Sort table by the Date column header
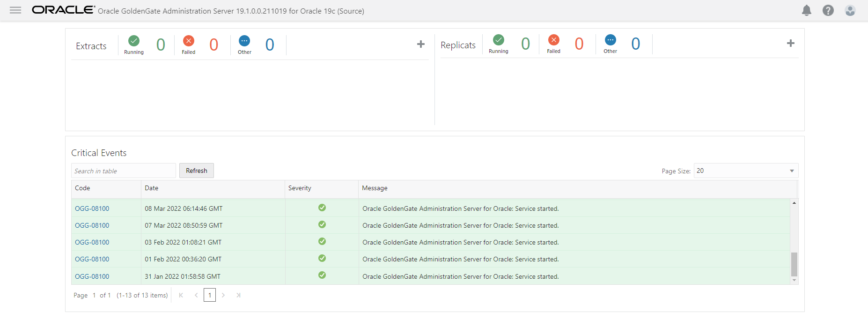The width and height of the screenshot is (868, 327). (x=152, y=188)
